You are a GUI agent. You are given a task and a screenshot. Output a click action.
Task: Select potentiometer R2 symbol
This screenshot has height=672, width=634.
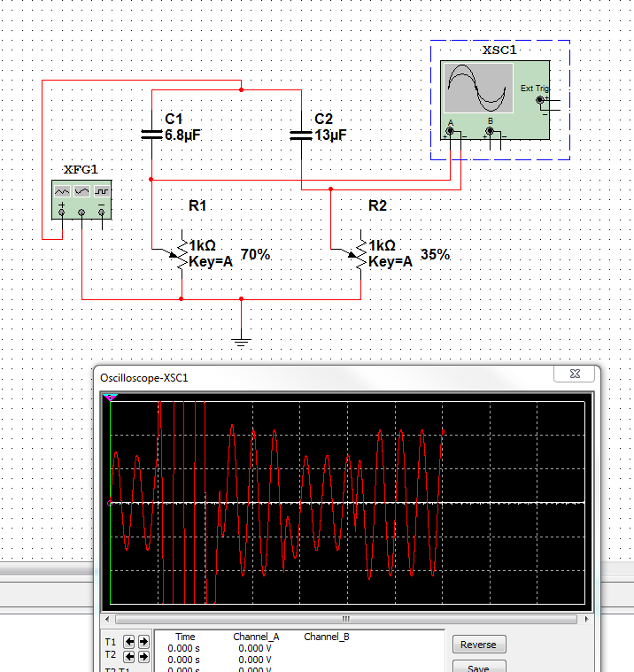click(x=361, y=256)
